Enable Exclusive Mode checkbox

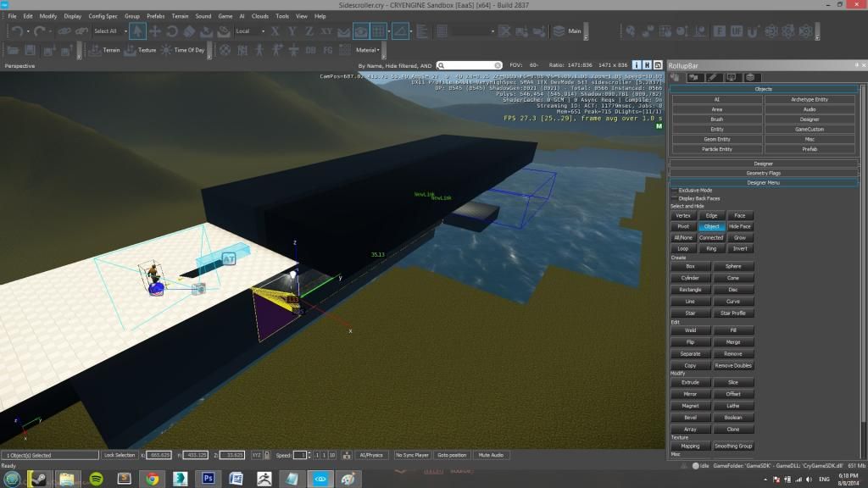coord(674,191)
